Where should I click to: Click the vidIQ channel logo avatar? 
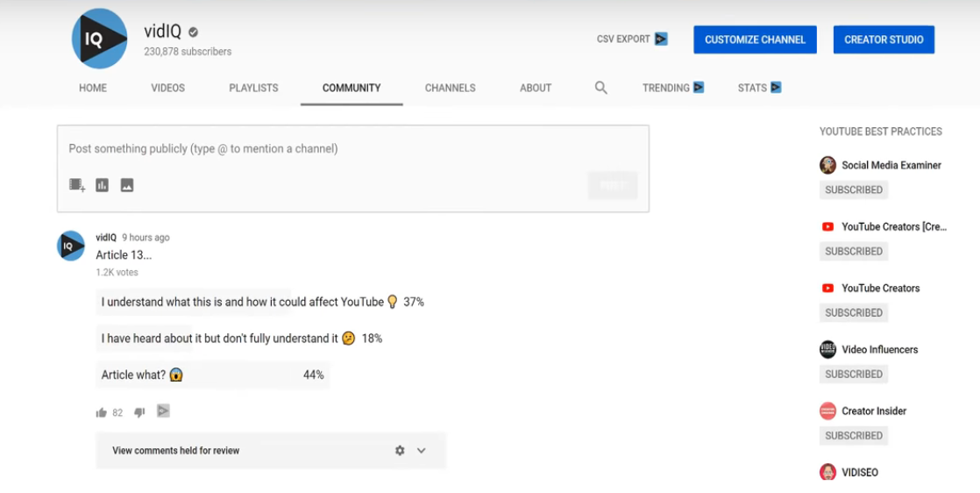(x=99, y=39)
